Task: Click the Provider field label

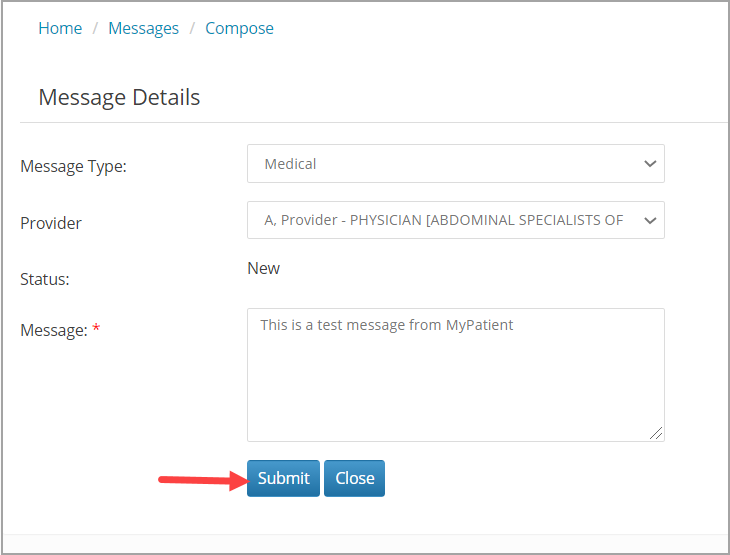Action: (51, 223)
